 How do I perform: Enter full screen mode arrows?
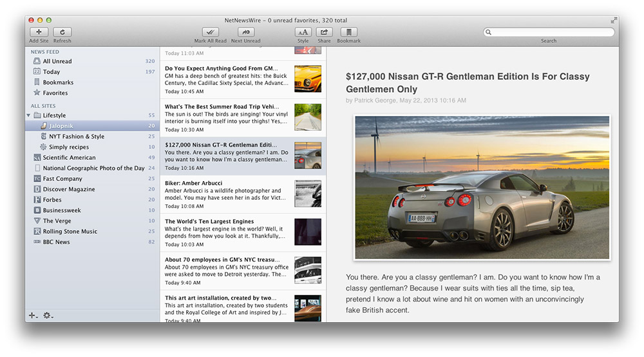point(614,20)
